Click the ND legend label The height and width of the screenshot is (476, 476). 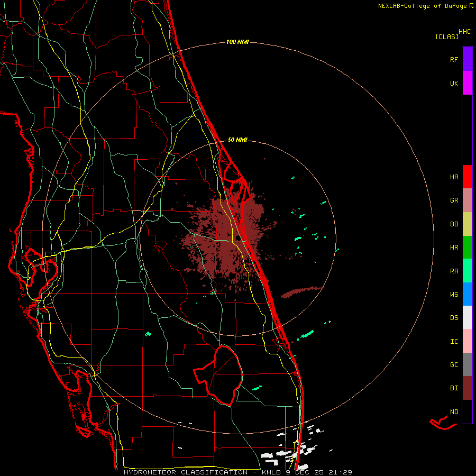pyautogui.click(x=454, y=412)
